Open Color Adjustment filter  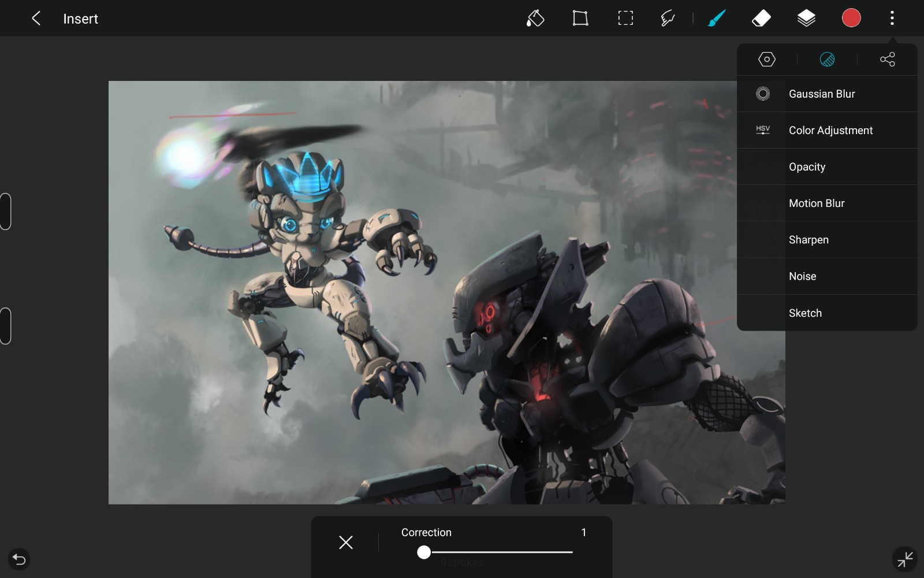(x=830, y=131)
